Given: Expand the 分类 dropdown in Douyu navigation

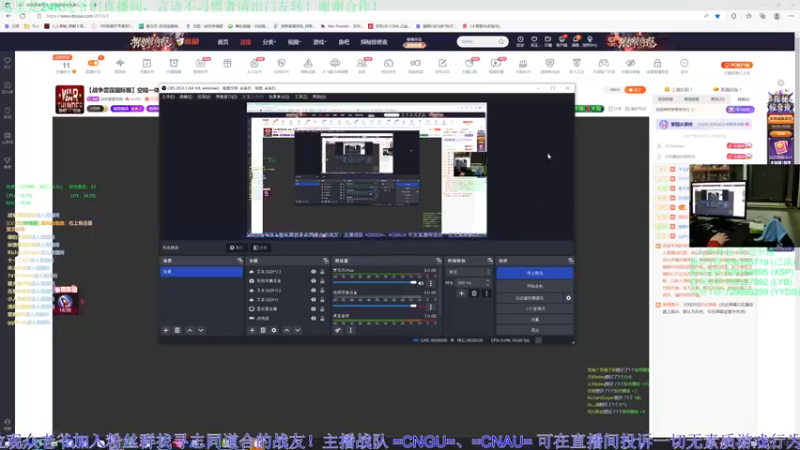Looking at the screenshot, I should coord(269,42).
